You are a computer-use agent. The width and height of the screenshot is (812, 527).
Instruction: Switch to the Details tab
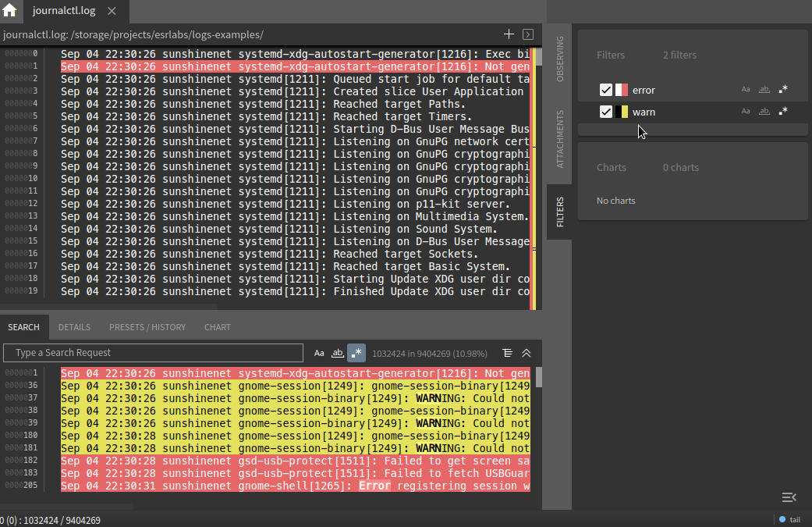75,327
